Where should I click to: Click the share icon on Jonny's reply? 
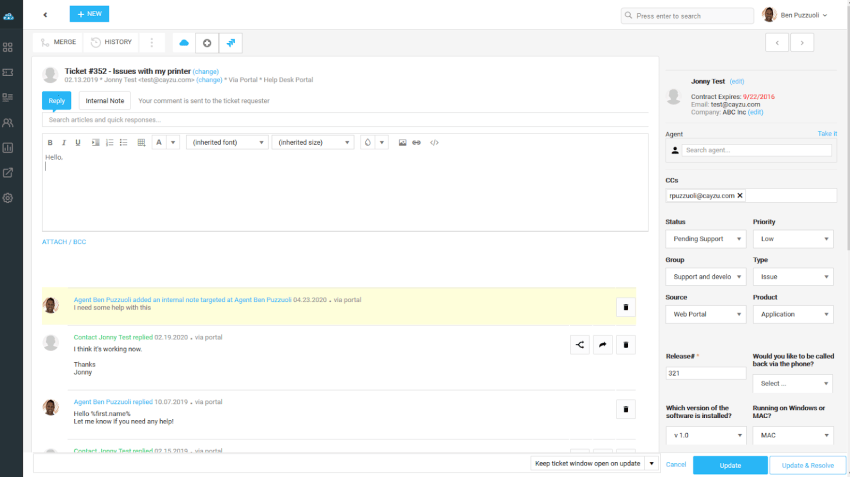[579, 345]
